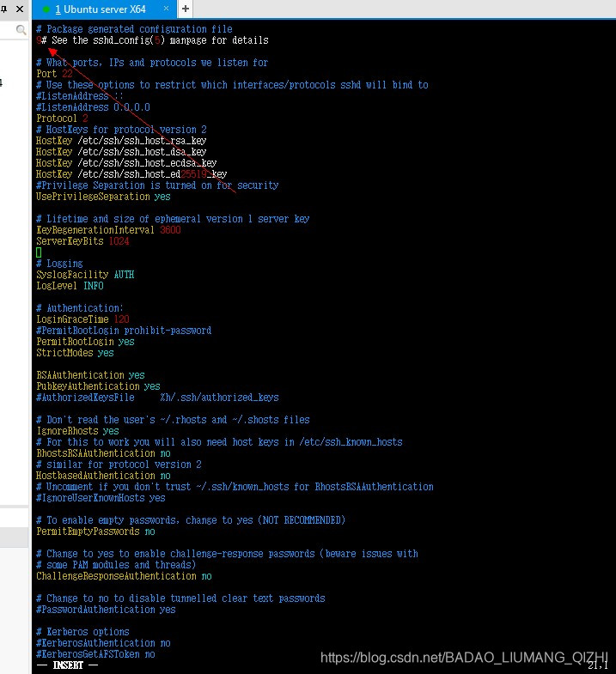This screenshot has width=616, height=674.
Task: Click "LogLevel INFO" line
Action: (70, 286)
